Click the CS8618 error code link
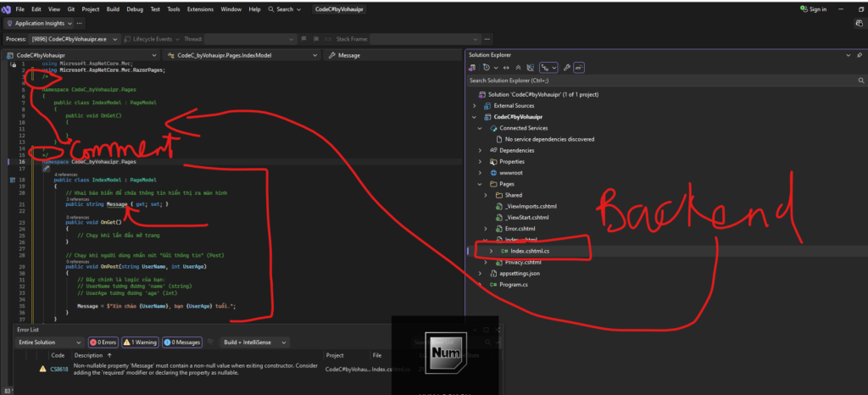Image resolution: width=868 pixels, height=395 pixels. [58, 369]
